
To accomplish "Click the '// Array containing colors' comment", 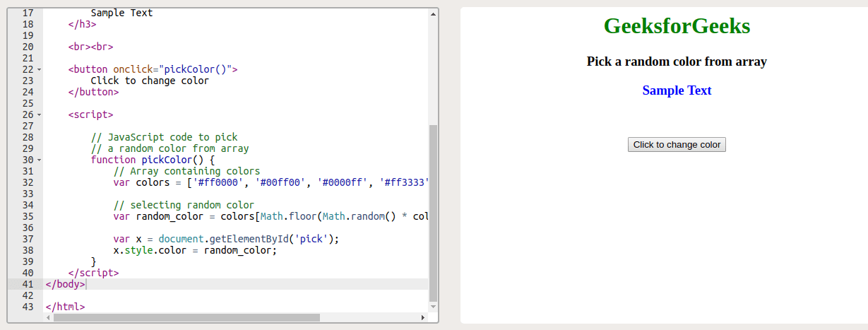I will 186,171.
